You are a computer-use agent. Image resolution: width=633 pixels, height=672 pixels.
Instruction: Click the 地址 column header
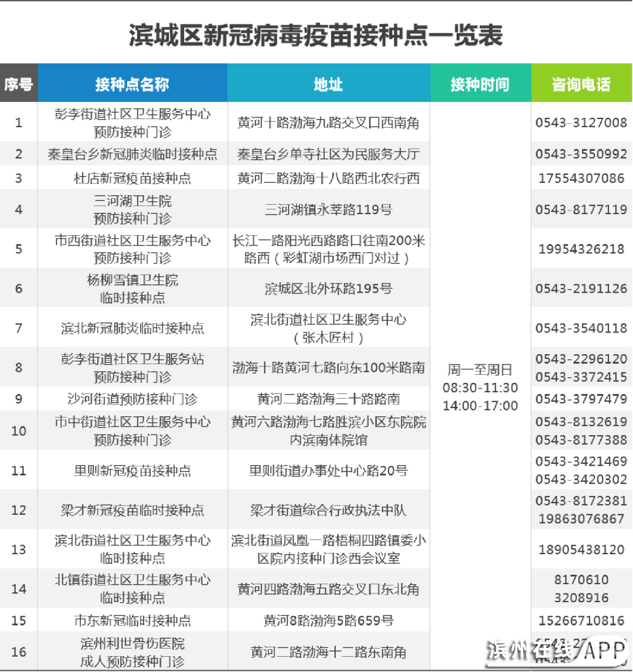[328, 84]
